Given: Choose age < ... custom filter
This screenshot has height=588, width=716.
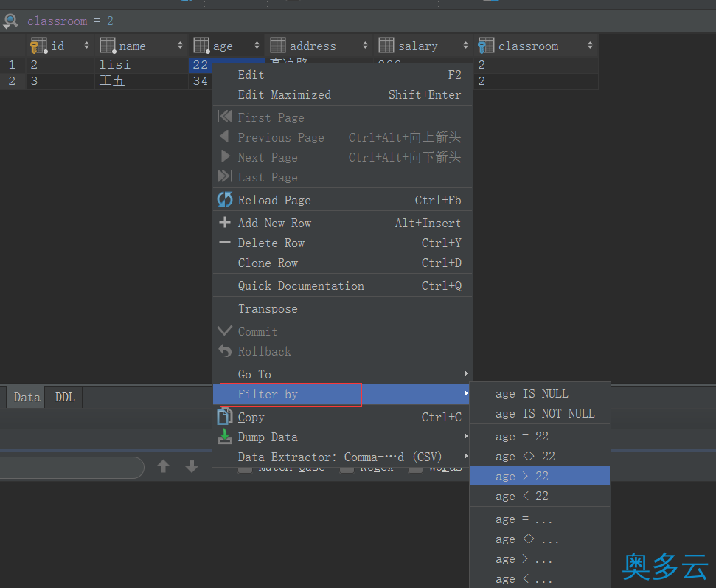Looking at the screenshot, I should pos(541,579).
